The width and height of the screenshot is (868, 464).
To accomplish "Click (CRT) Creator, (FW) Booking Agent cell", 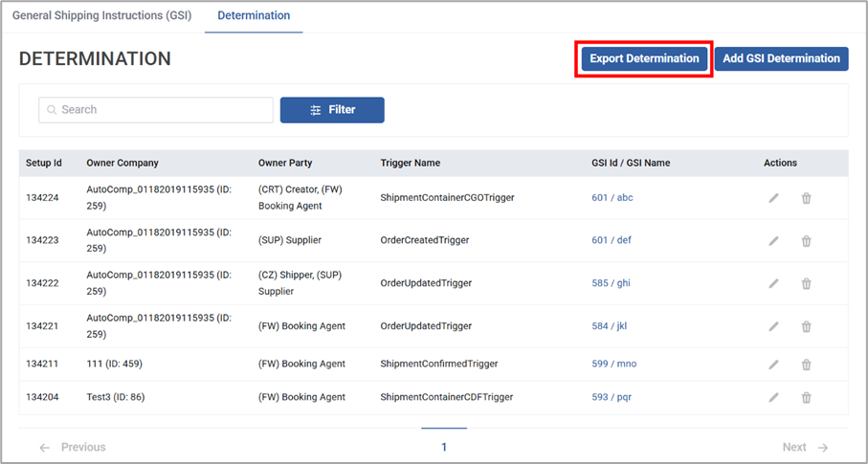I will 300,198.
